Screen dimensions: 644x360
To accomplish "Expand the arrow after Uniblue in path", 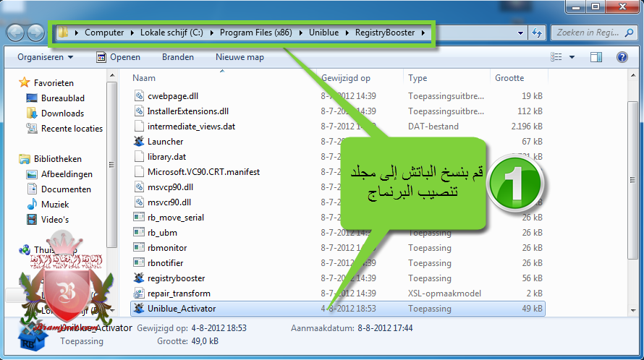I will click(x=347, y=33).
